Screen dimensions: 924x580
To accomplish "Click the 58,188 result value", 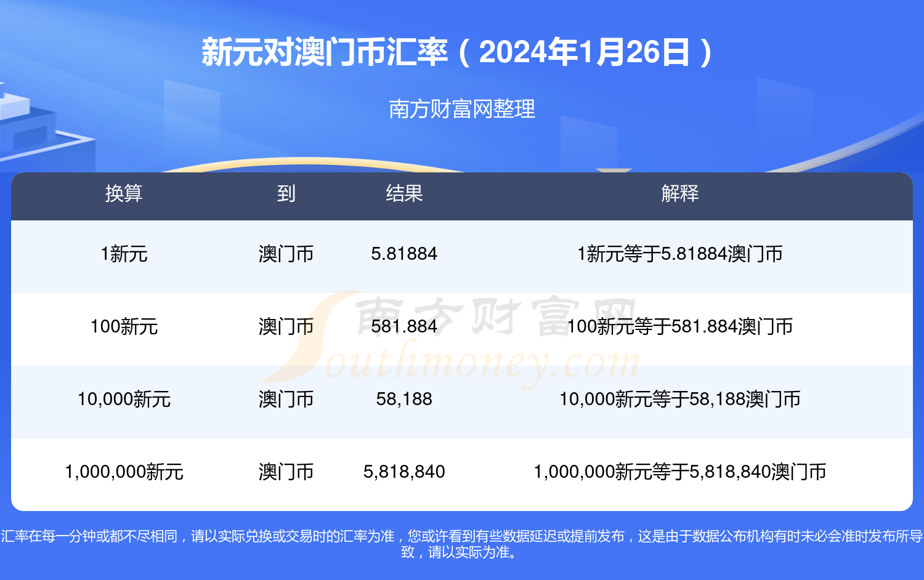I will point(404,399).
